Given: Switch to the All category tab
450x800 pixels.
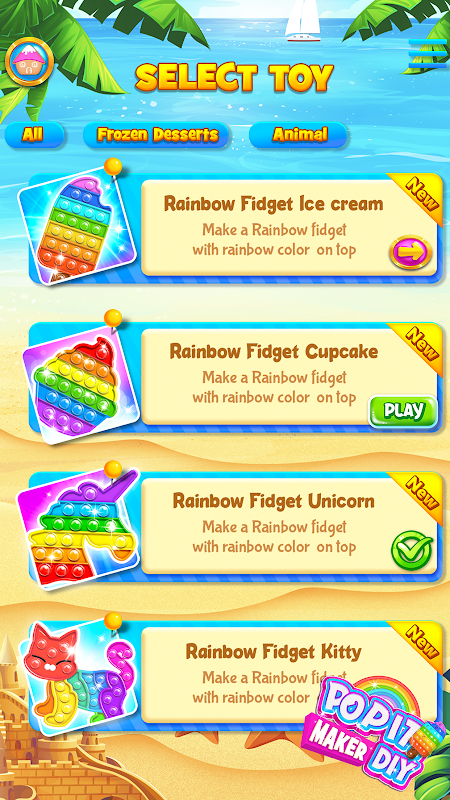Looking at the screenshot, I should click(35, 135).
